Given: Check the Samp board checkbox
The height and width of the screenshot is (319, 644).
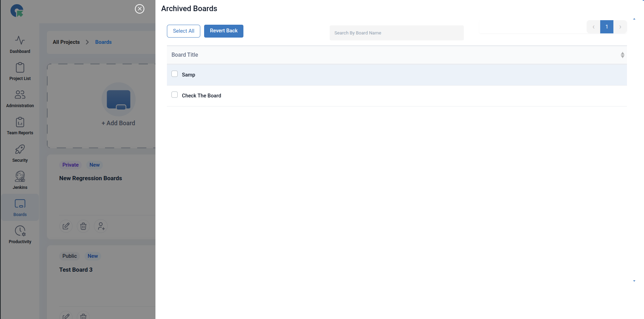Looking at the screenshot, I should click(x=175, y=74).
